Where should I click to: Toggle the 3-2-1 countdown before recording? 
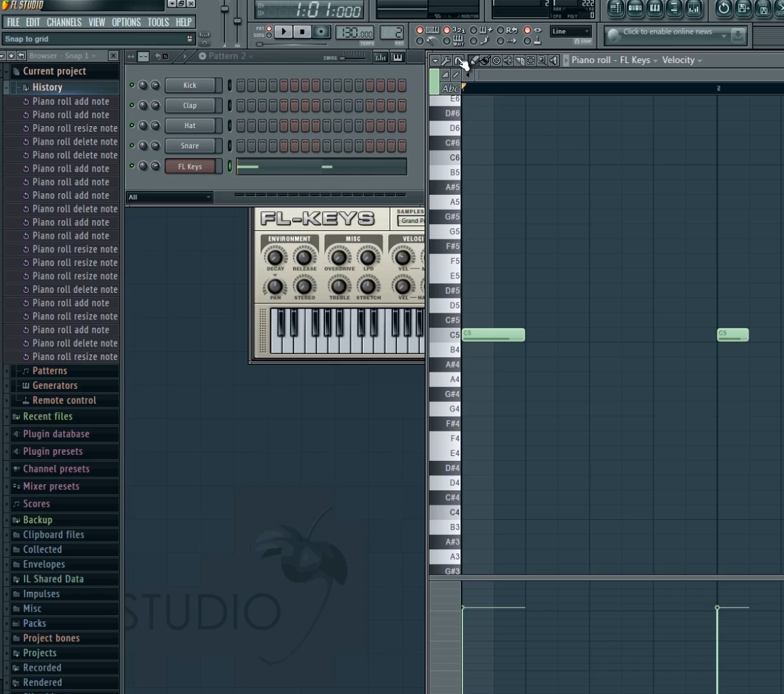(x=448, y=31)
